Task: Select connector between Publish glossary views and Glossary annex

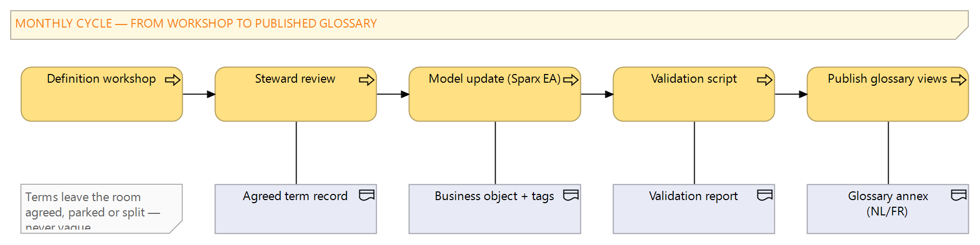Action: pyautogui.click(x=888, y=153)
